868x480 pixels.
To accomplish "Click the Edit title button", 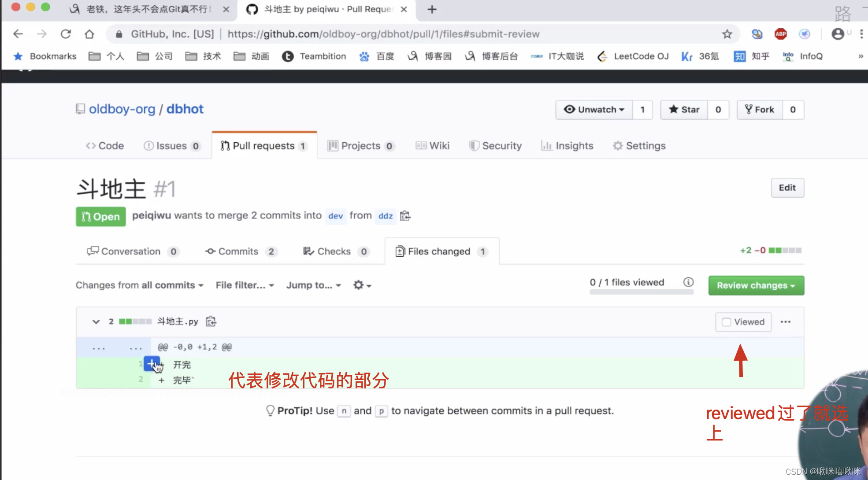I will coord(787,188).
